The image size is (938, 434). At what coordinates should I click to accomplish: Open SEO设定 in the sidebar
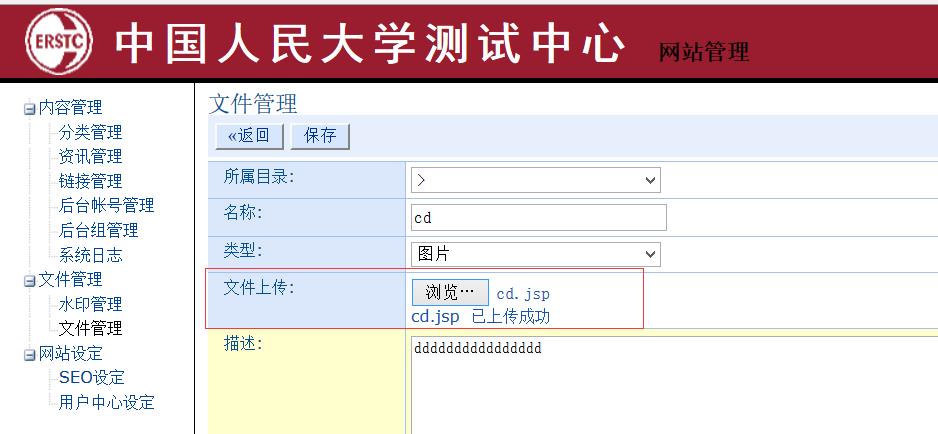pos(92,378)
